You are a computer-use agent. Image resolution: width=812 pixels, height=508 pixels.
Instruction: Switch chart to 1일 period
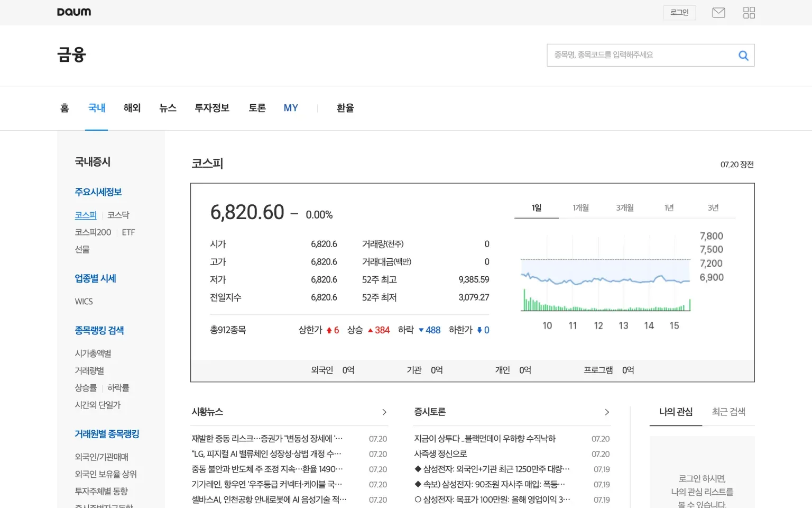537,208
